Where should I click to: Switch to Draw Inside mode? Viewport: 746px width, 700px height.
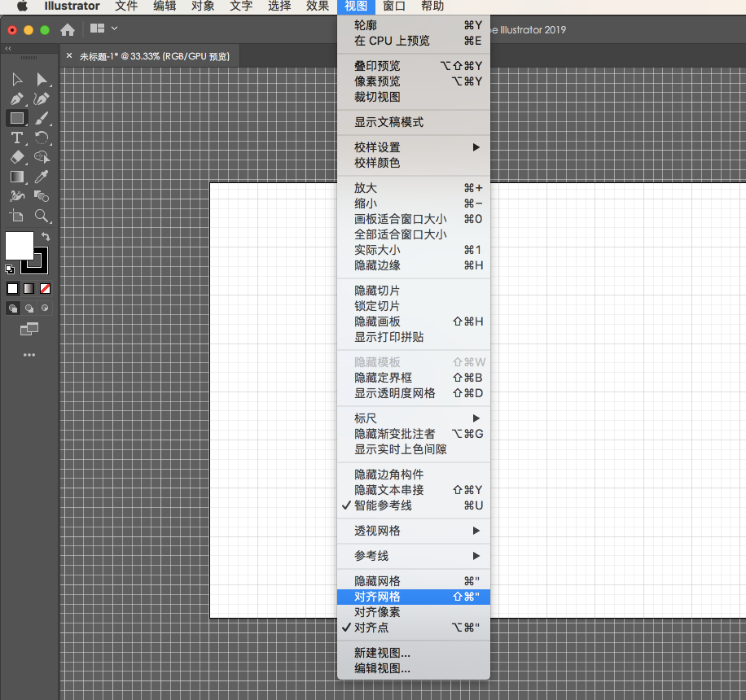click(x=45, y=308)
